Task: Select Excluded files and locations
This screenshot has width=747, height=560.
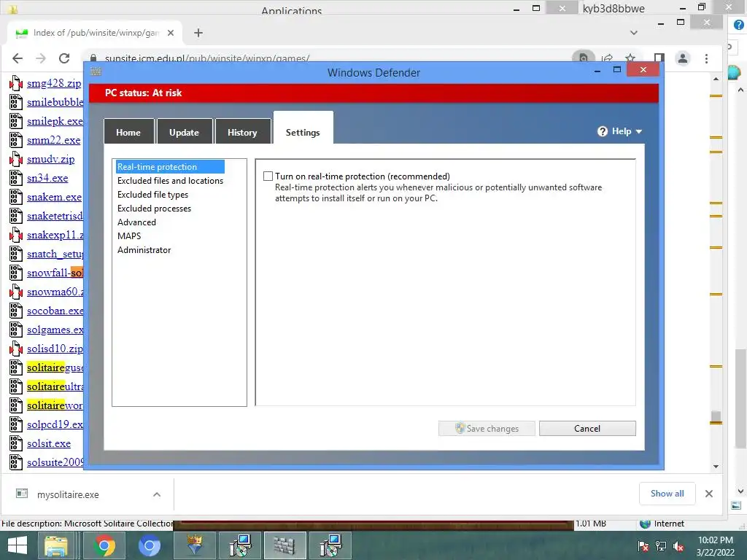Action: click(x=170, y=181)
